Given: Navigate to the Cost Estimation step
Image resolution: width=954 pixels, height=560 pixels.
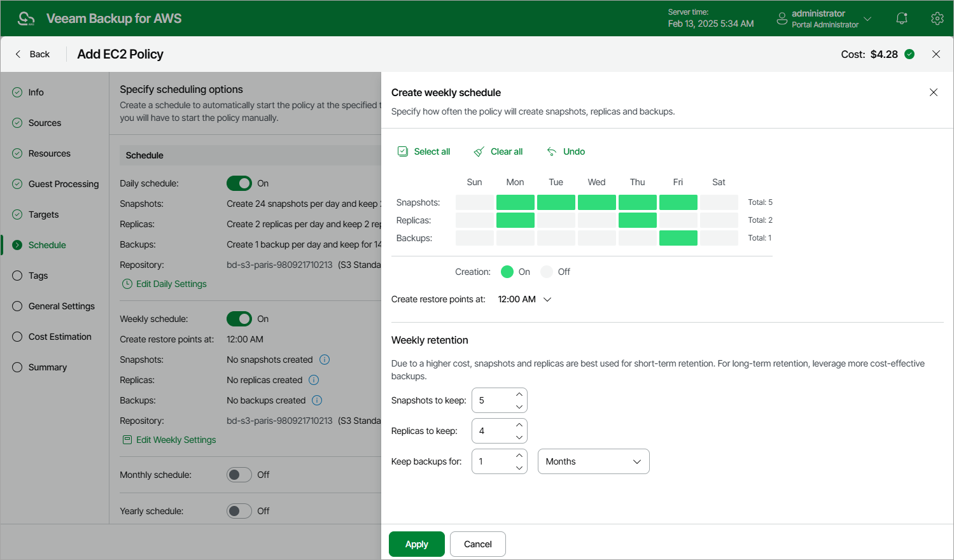Looking at the screenshot, I should tap(60, 337).
